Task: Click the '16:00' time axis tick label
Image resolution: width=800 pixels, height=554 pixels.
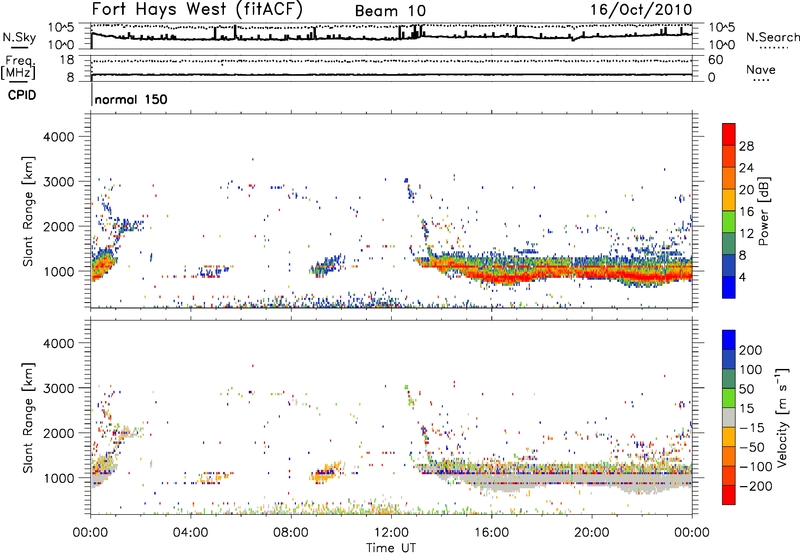Action: point(491,533)
